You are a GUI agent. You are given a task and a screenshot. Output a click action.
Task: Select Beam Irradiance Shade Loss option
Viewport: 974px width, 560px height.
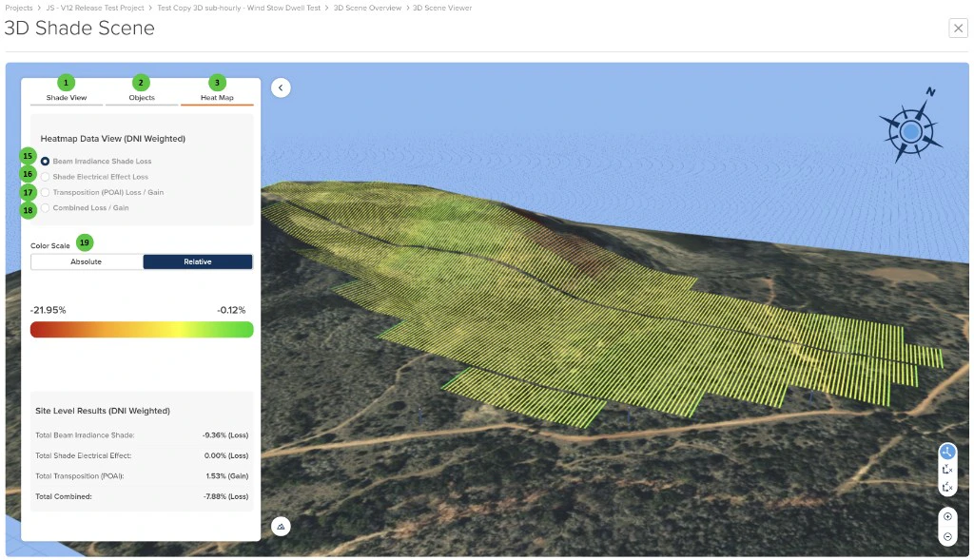pyautogui.click(x=45, y=161)
